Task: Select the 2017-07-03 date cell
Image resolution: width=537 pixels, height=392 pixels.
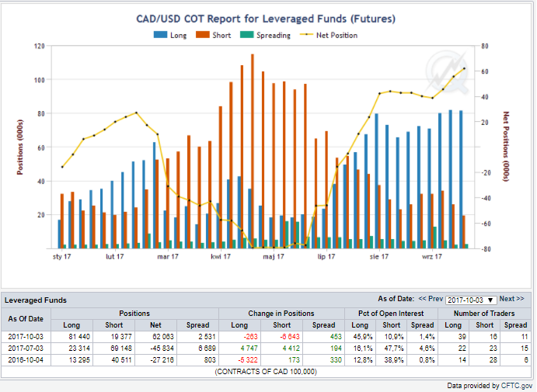Action: point(26,349)
